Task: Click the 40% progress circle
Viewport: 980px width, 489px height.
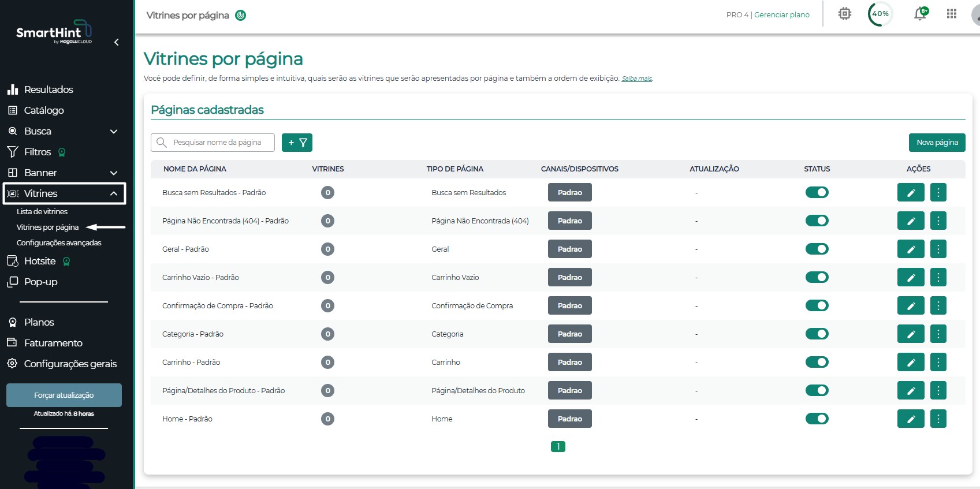Action: click(880, 14)
